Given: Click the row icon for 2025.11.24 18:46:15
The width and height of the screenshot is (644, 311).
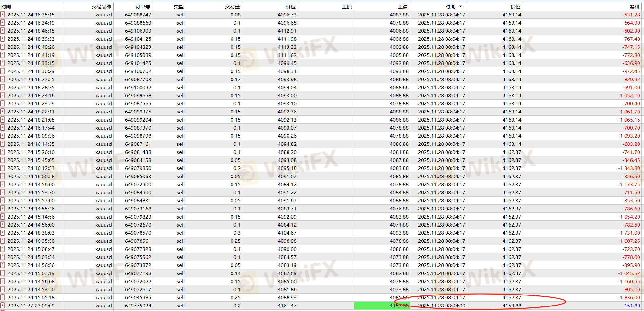Looking at the screenshot, I should coord(3,31).
